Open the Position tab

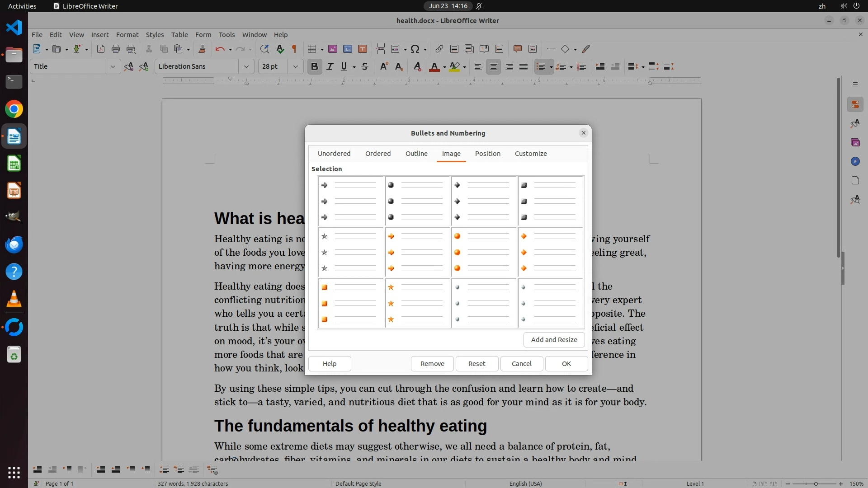pos(487,154)
